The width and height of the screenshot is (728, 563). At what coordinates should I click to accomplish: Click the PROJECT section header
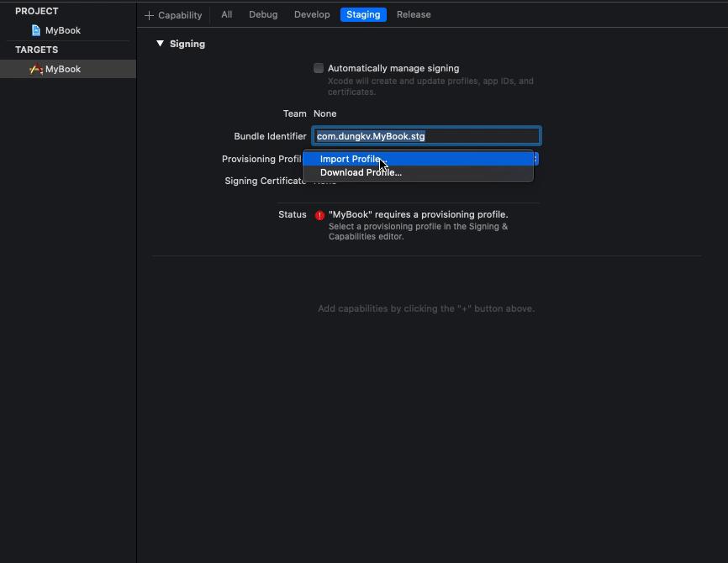[36, 11]
